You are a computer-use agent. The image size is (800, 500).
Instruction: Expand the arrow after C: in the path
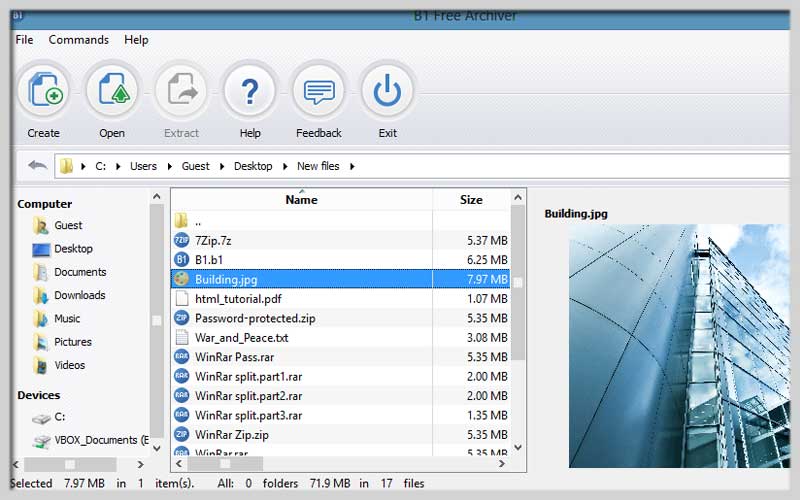coord(118,166)
